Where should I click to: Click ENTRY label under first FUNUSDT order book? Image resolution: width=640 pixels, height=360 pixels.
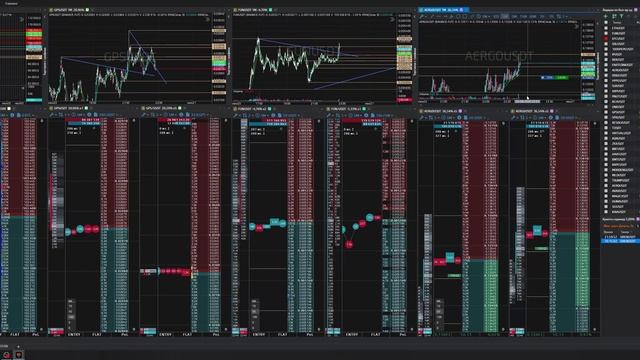coord(259,335)
